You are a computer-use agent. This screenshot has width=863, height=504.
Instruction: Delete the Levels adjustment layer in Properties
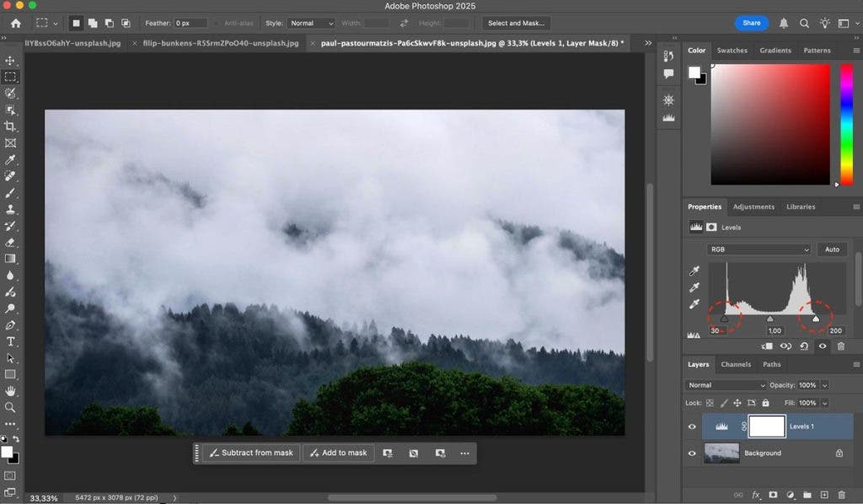pos(841,346)
